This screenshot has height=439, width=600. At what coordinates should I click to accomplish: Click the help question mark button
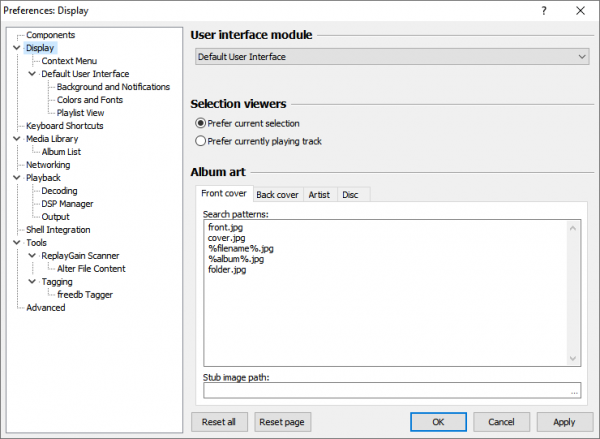pos(544,11)
